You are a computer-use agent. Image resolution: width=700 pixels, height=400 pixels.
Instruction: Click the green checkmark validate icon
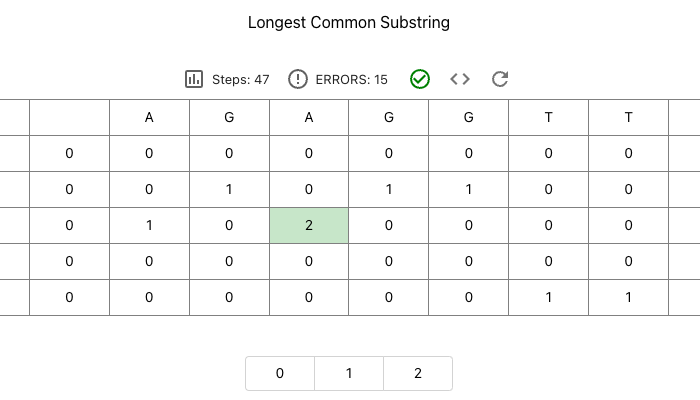click(420, 79)
